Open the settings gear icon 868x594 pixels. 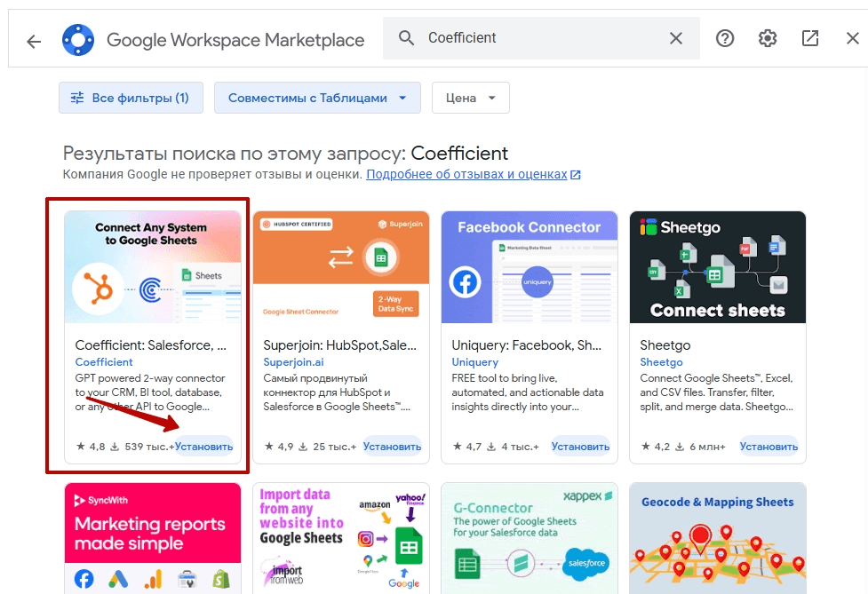(x=768, y=38)
